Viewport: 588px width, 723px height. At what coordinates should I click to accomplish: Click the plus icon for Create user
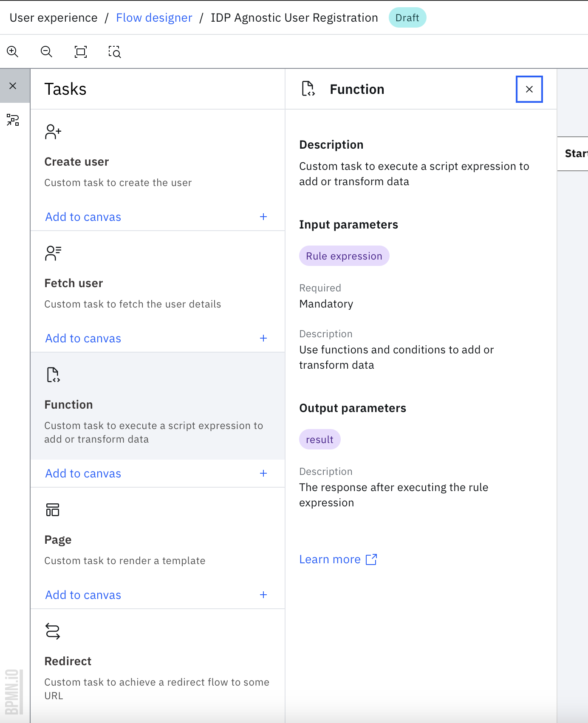263,217
